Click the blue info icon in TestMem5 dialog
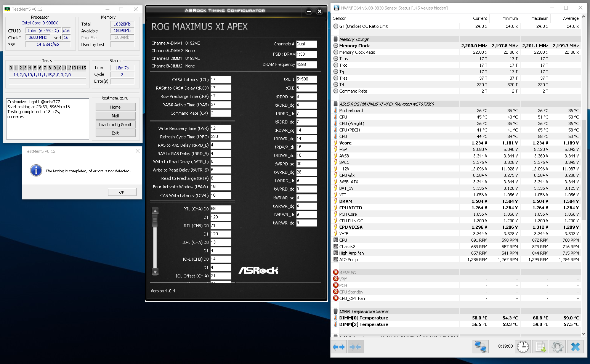This screenshot has height=364, width=590. tap(36, 170)
